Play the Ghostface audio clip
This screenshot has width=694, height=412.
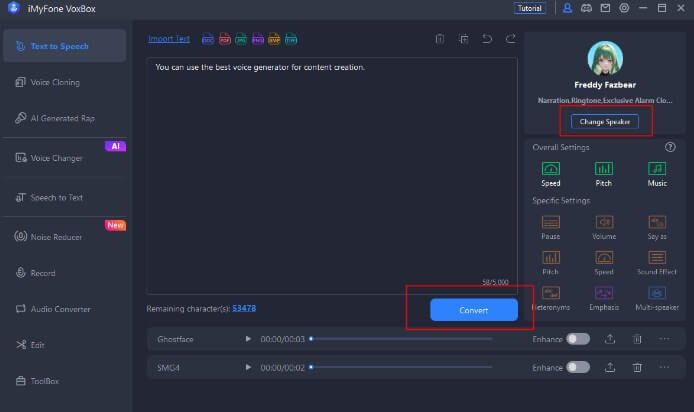(248, 339)
